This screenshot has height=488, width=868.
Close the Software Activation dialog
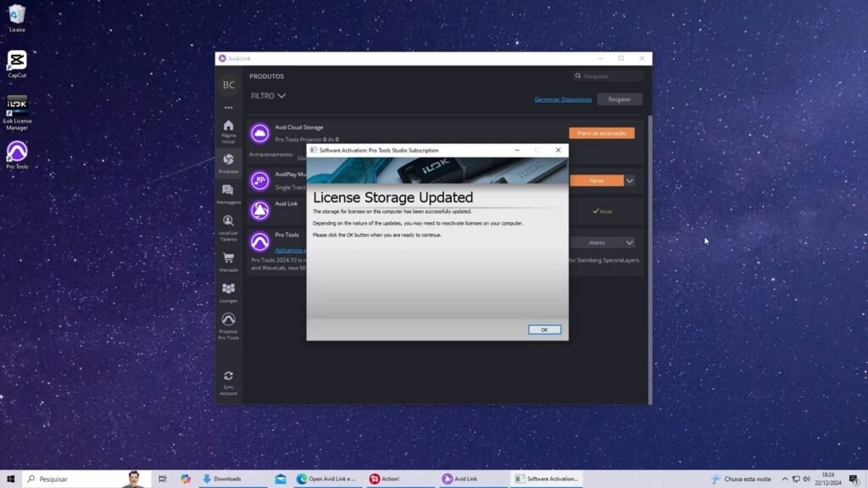558,150
